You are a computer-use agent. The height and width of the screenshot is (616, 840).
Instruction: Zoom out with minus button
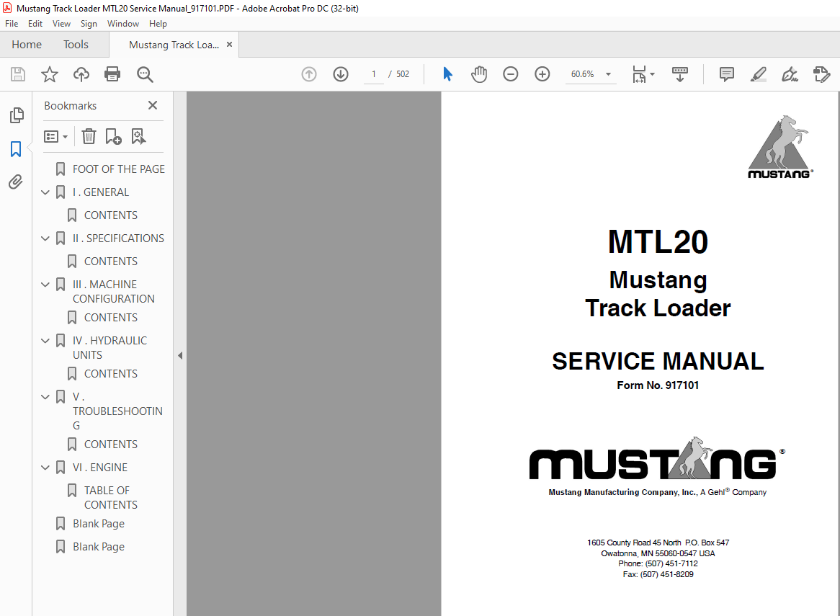pyautogui.click(x=511, y=74)
